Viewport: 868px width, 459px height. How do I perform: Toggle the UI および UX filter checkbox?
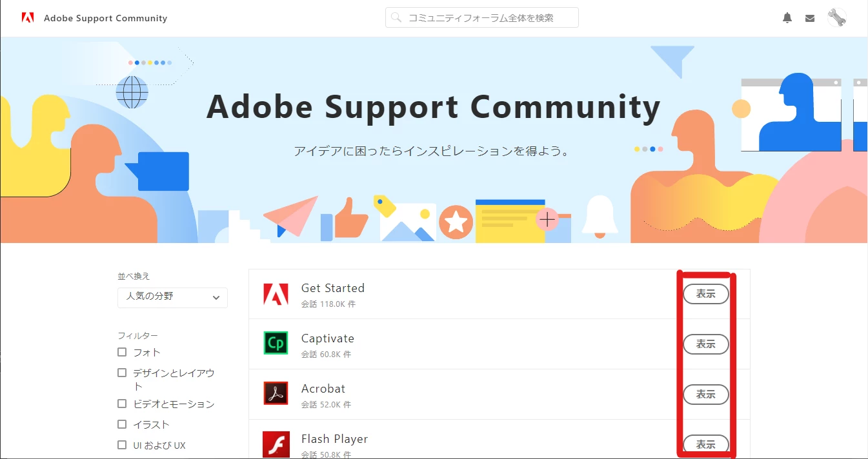coord(122,445)
